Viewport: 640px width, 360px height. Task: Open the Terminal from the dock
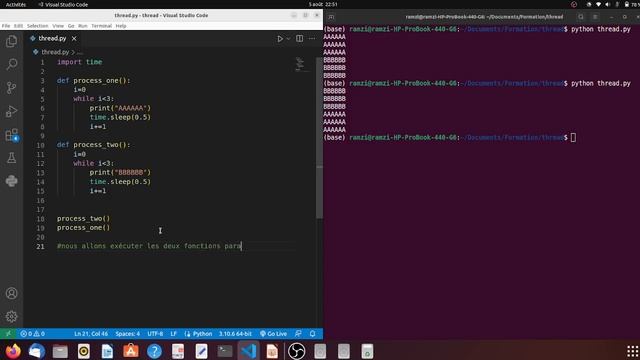(225, 351)
